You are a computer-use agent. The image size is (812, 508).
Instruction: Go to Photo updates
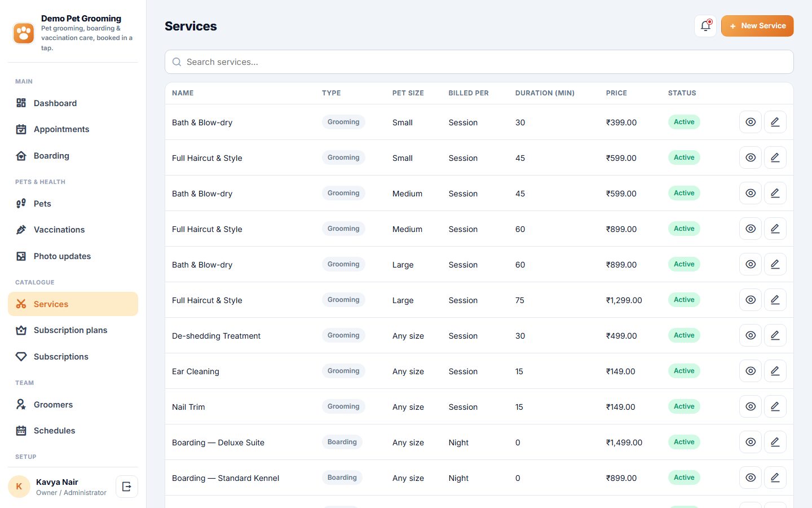(73, 256)
